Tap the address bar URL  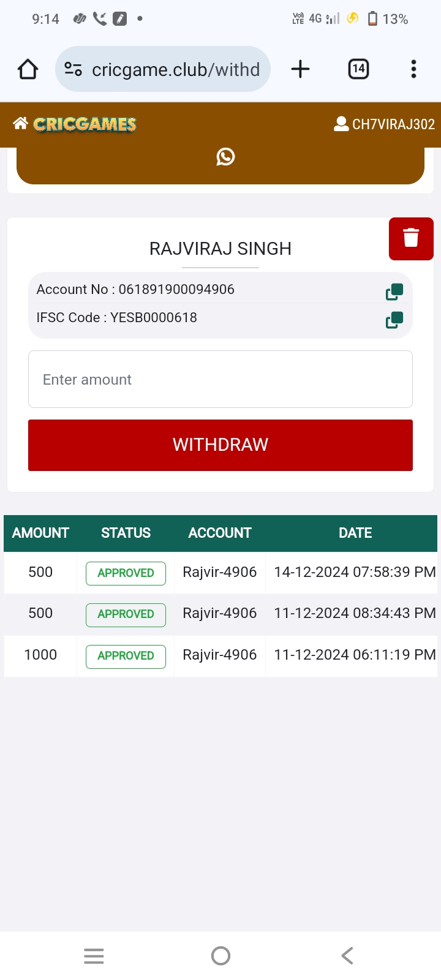pos(176,70)
